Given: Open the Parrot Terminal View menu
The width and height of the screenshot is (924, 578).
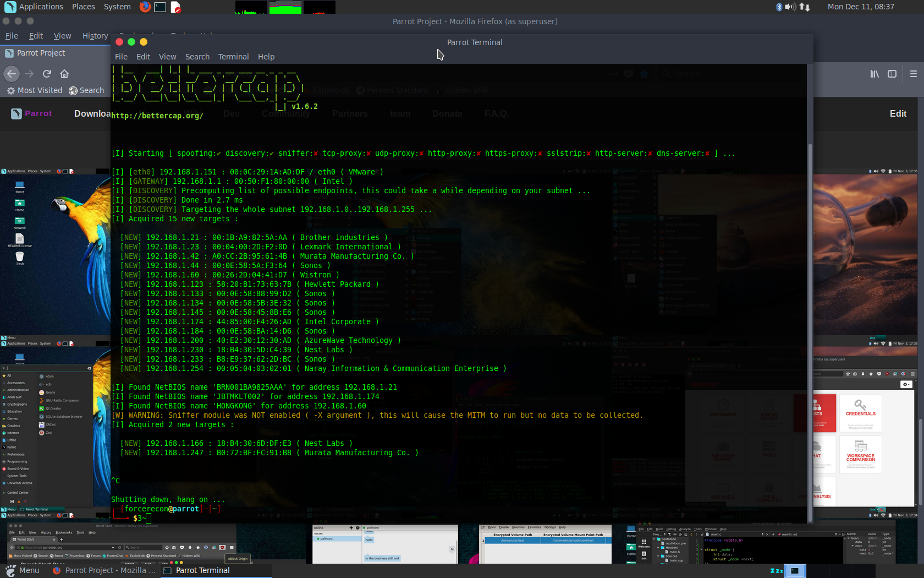Looking at the screenshot, I should (167, 57).
